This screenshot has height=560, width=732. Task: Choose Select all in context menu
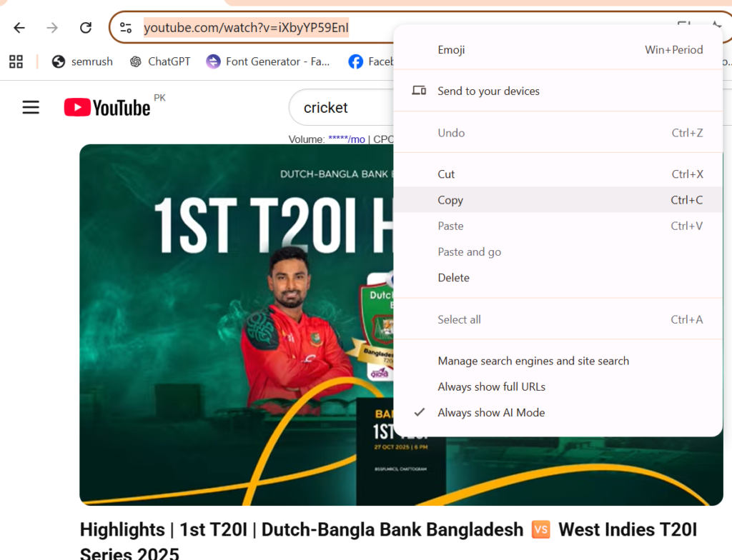pyautogui.click(x=558, y=320)
